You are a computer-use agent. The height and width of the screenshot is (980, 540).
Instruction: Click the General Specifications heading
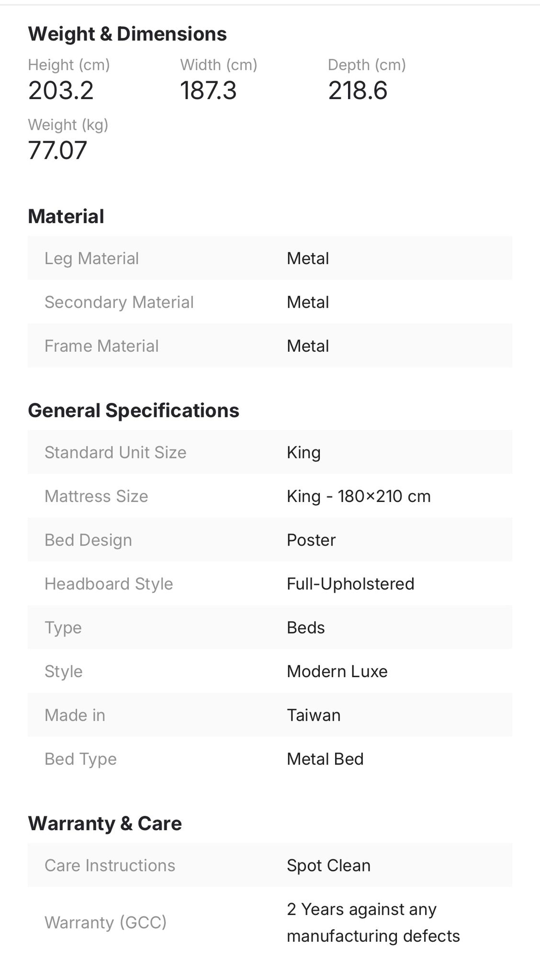click(x=134, y=411)
